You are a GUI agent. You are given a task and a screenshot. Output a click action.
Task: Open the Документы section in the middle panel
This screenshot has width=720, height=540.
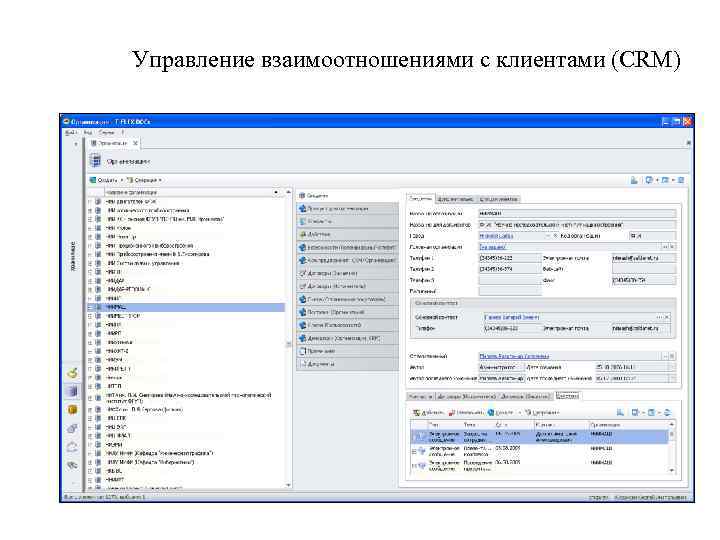point(348,364)
